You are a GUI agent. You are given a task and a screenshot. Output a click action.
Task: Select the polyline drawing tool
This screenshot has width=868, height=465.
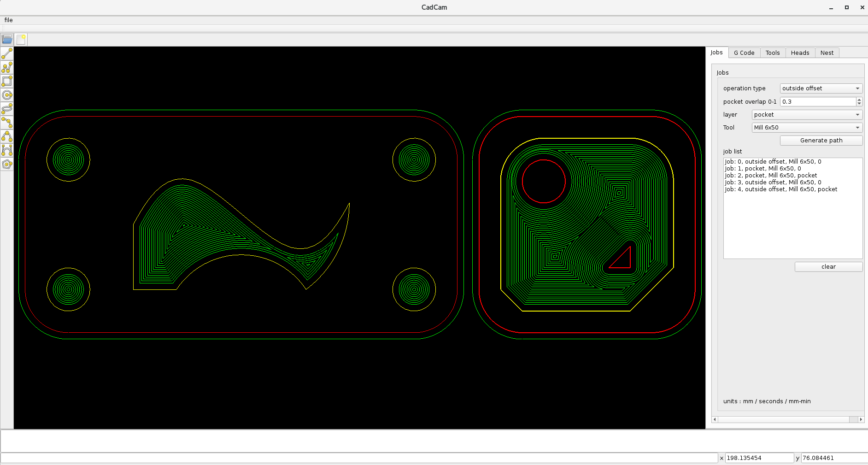(7, 68)
